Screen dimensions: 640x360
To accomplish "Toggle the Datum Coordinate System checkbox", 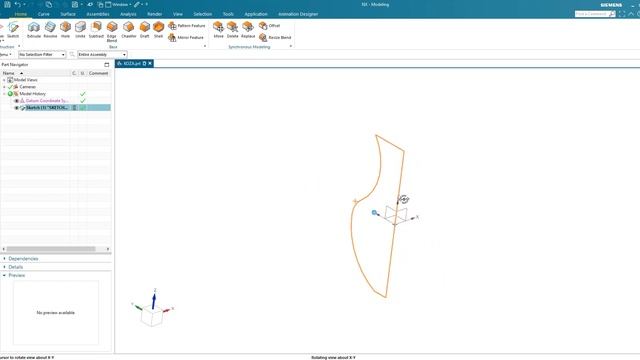I will [17, 101].
